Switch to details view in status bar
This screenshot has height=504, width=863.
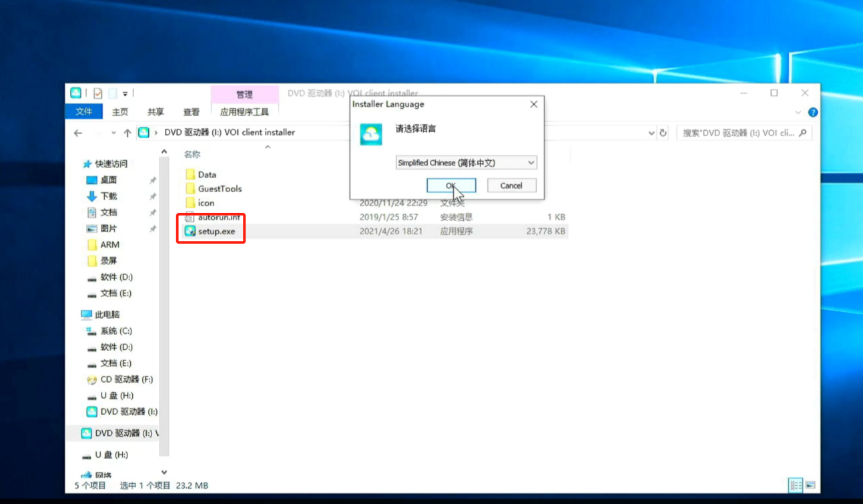tap(795, 485)
